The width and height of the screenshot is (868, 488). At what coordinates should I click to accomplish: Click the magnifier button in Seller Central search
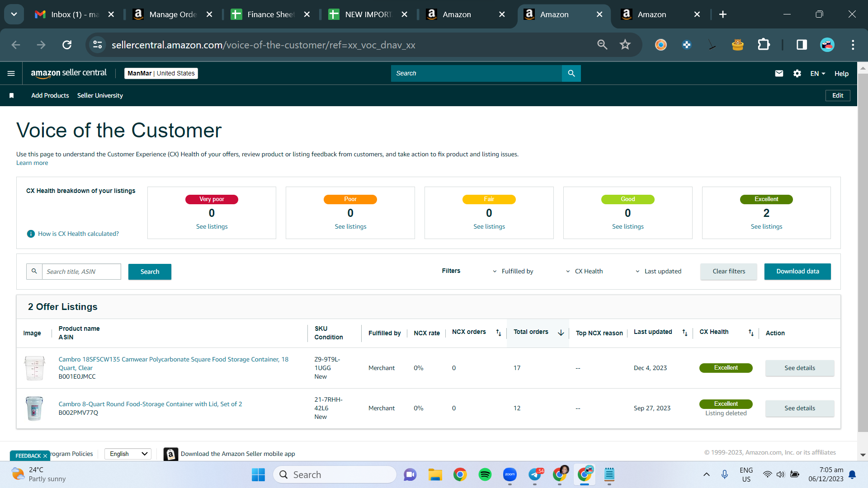click(571, 73)
